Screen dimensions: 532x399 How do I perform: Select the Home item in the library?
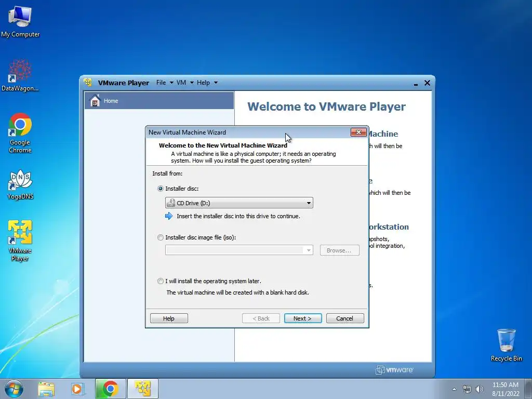click(159, 100)
